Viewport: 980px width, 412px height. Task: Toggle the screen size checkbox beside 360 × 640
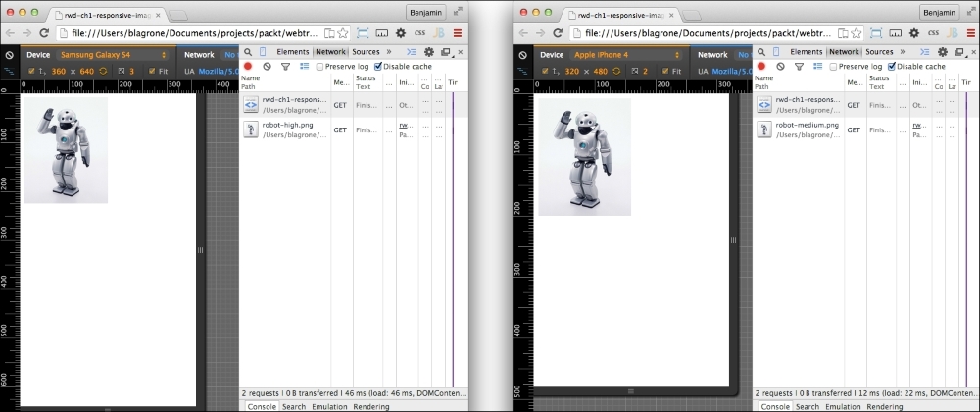coord(32,72)
